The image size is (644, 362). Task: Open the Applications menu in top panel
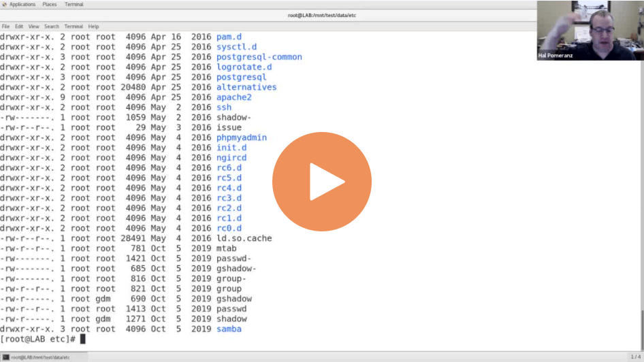click(x=22, y=4)
